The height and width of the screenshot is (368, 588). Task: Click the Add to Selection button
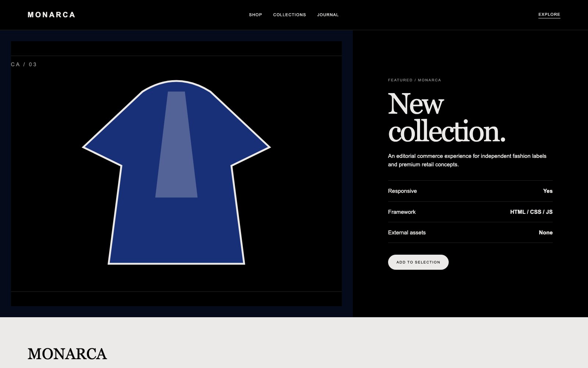418,262
